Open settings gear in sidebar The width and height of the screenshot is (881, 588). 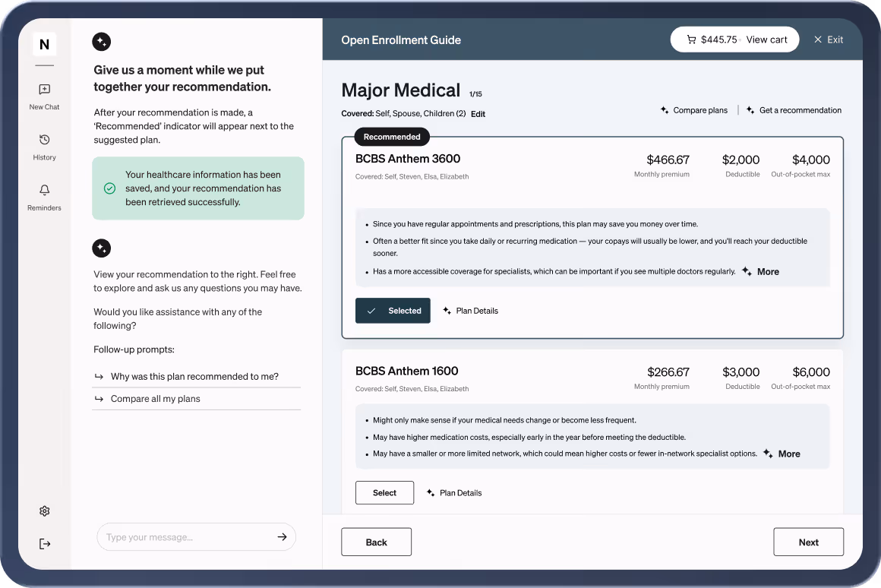click(x=44, y=511)
